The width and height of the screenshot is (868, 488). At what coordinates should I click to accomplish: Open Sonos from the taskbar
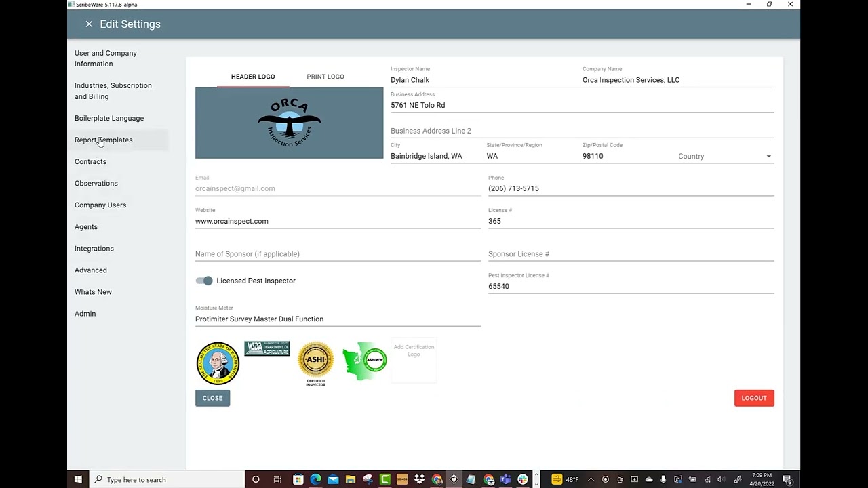coord(402,479)
